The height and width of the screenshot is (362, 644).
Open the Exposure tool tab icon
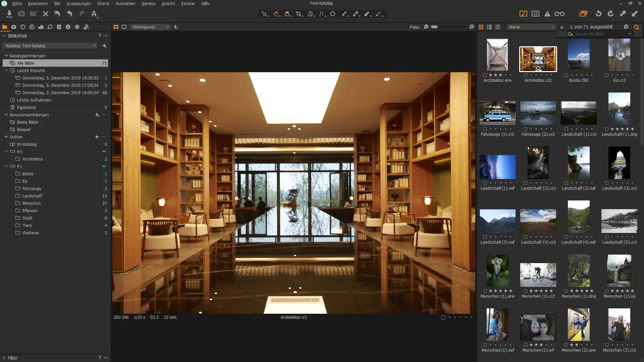pos(41,27)
